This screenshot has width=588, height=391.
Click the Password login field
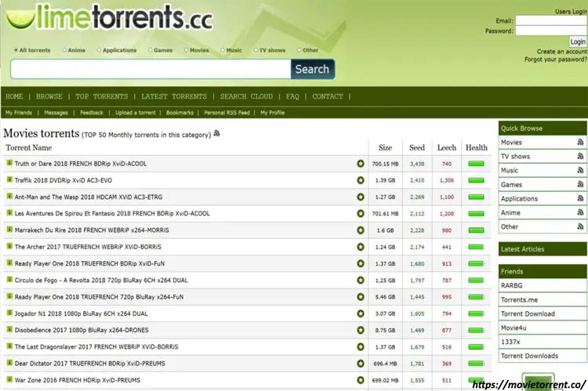(x=551, y=31)
